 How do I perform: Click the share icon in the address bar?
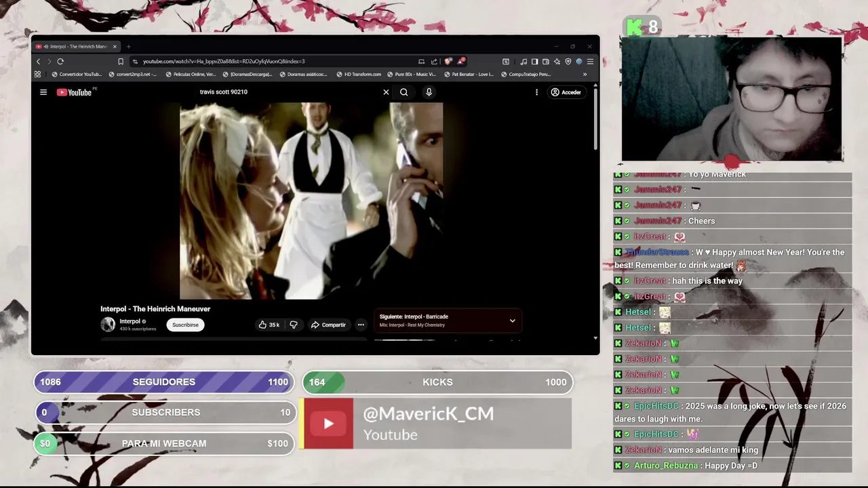click(x=434, y=62)
